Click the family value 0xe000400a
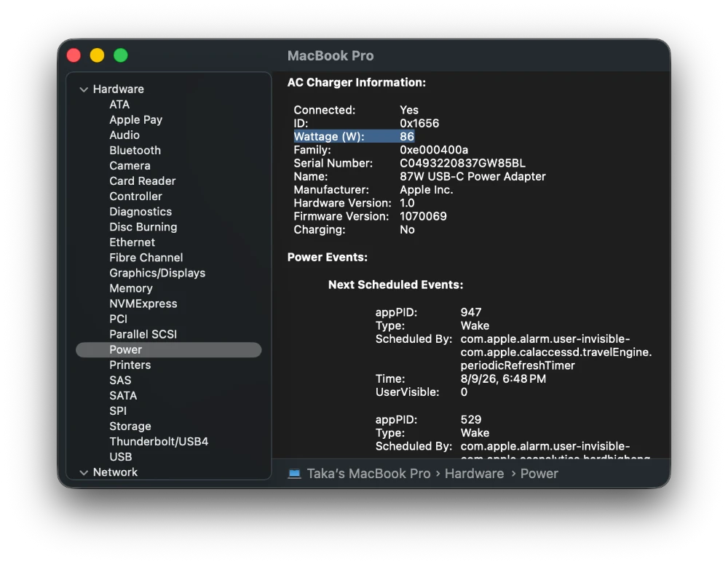 click(x=434, y=150)
